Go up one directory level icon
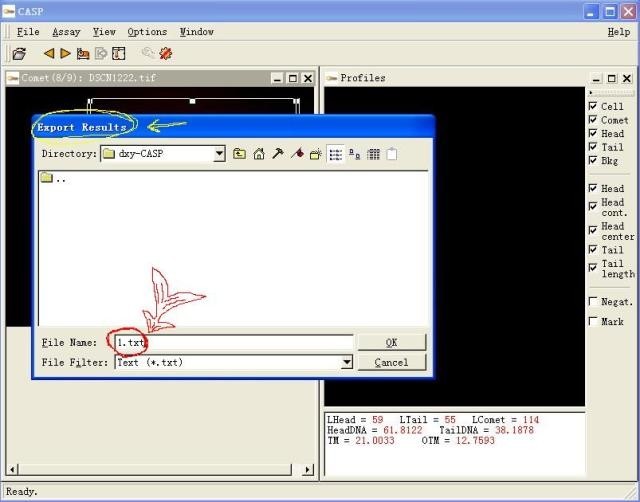The height and width of the screenshot is (502, 640). click(x=240, y=154)
